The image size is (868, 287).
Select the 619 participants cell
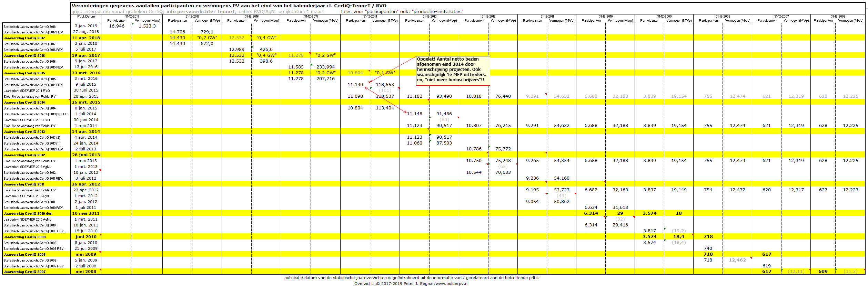(x=767, y=266)
